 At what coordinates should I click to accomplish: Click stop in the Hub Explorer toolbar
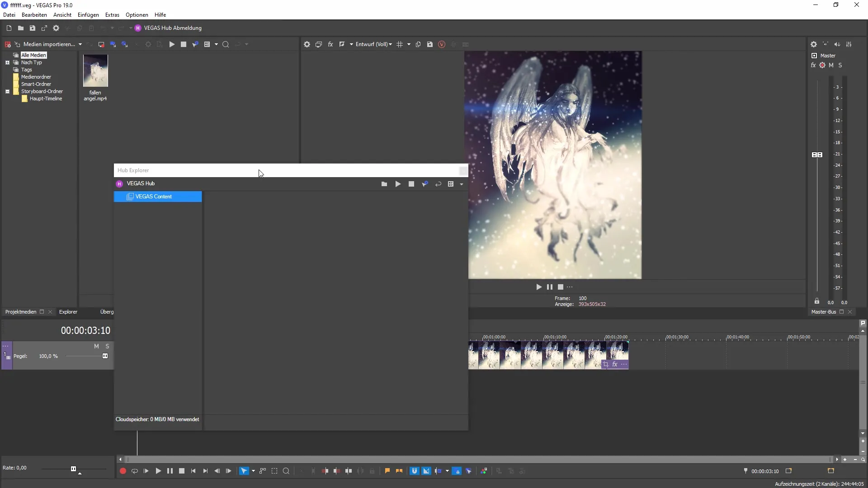411,184
